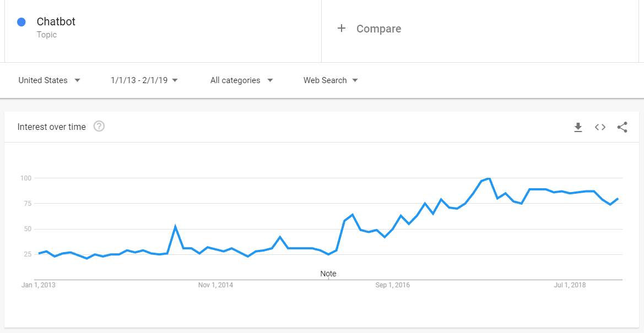Click the Nov 1, 2014 axis label
Viewport: 644px width, 333px height.
coord(215,285)
